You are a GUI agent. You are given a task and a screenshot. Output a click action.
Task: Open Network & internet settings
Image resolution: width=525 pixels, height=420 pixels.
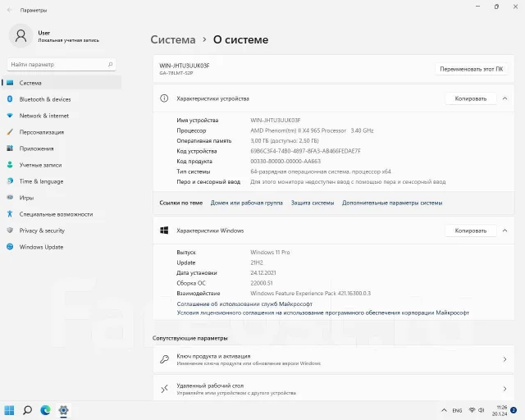(x=62, y=116)
